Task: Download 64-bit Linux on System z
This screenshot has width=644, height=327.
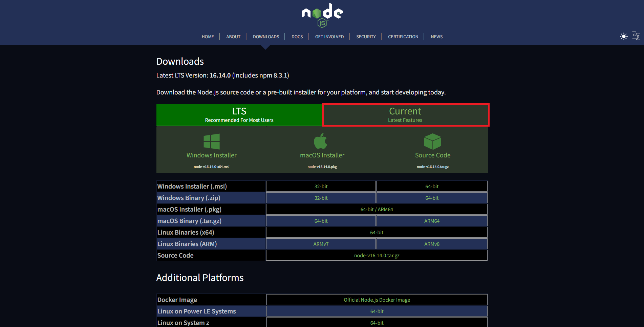Action: [x=377, y=323]
